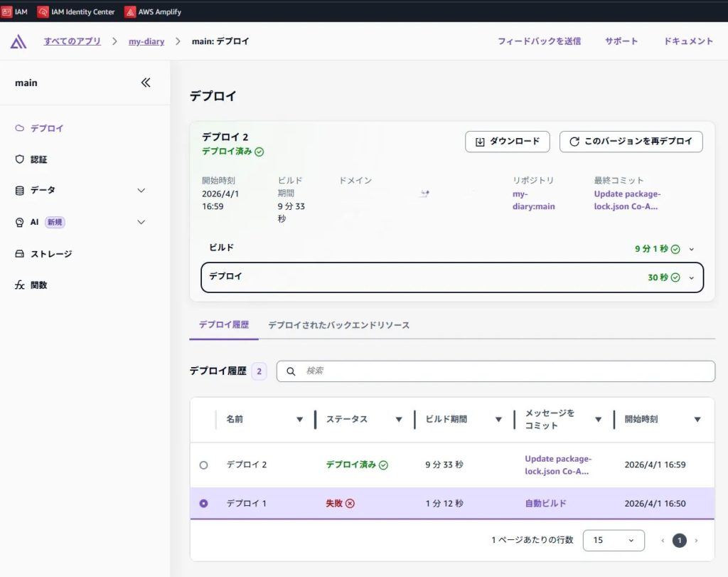Switch to デプロイされたバックエンドリソース tab
The image size is (728, 577).
338,325
